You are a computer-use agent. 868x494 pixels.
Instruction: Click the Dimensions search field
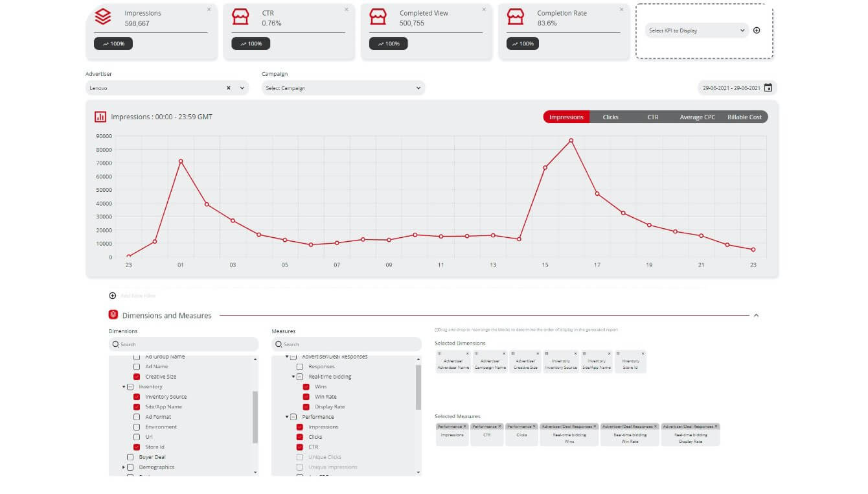point(183,344)
